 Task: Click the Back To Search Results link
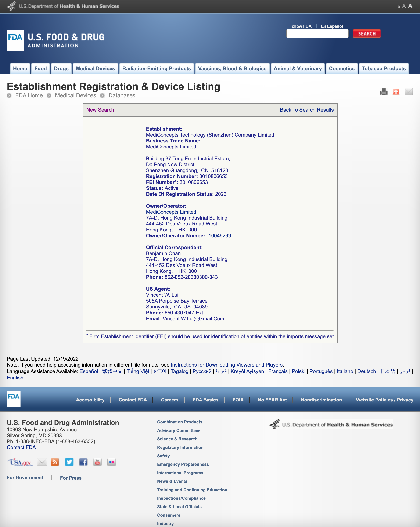(x=306, y=110)
